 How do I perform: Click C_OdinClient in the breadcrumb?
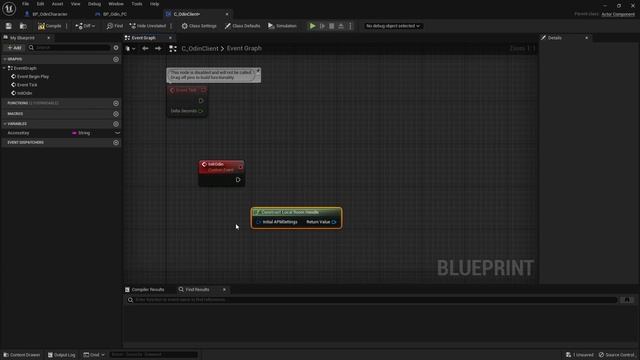pyautogui.click(x=200, y=49)
